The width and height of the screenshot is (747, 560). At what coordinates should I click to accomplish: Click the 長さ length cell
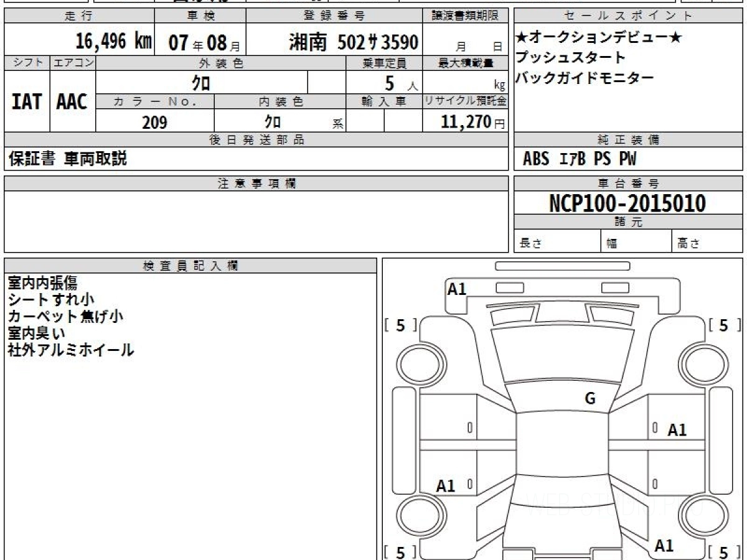click(558, 241)
